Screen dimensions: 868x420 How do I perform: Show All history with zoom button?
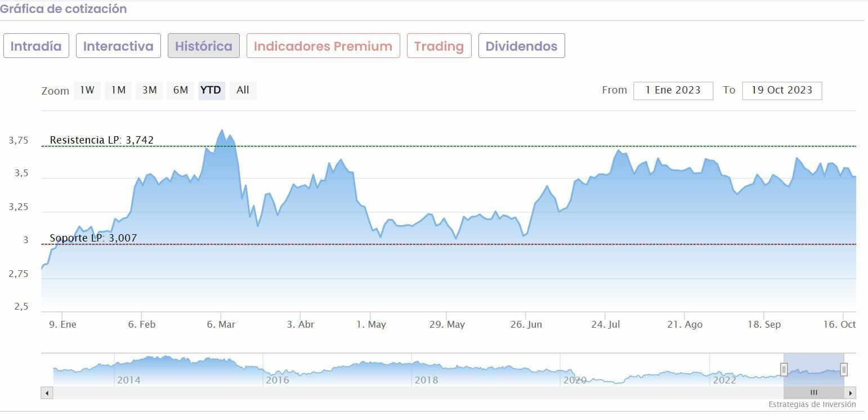point(243,90)
